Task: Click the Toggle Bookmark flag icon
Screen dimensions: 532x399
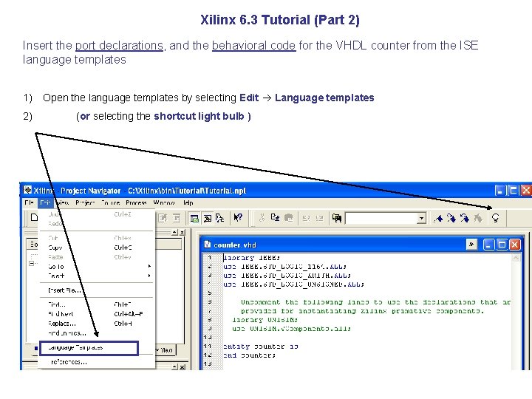Action: pyautogui.click(x=438, y=218)
